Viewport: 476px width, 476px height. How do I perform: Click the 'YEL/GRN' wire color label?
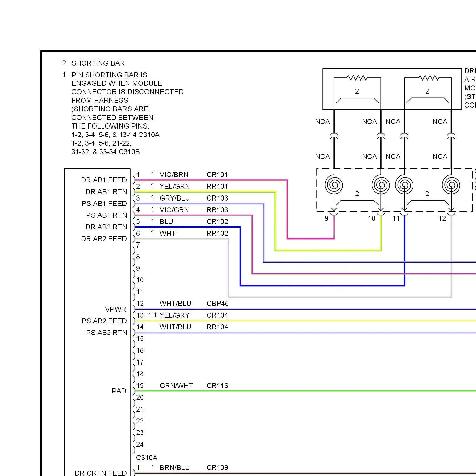(x=175, y=186)
